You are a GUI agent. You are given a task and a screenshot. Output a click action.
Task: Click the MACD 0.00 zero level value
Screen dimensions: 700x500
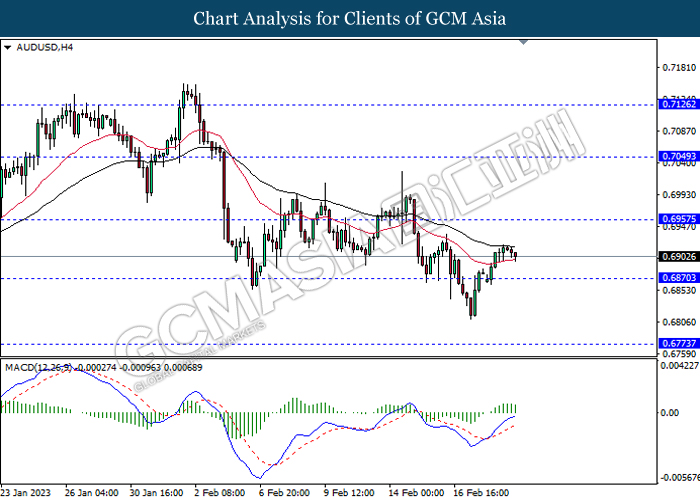point(670,412)
